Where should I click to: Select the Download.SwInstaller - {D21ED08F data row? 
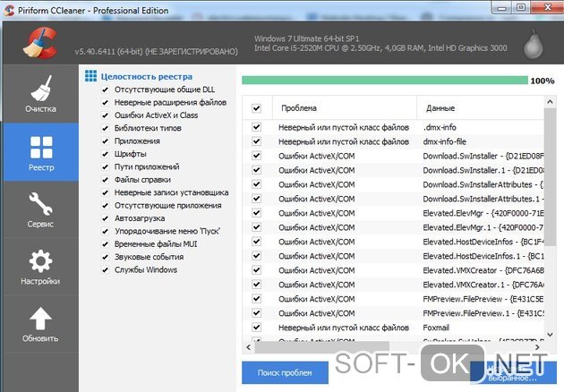(x=394, y=156)
